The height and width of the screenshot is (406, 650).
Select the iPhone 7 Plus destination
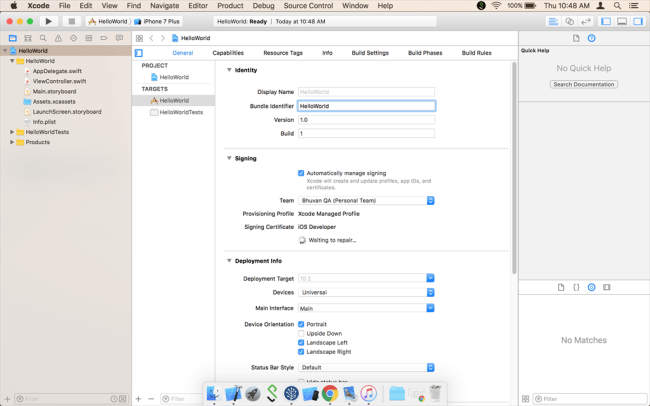click(157, 21)
